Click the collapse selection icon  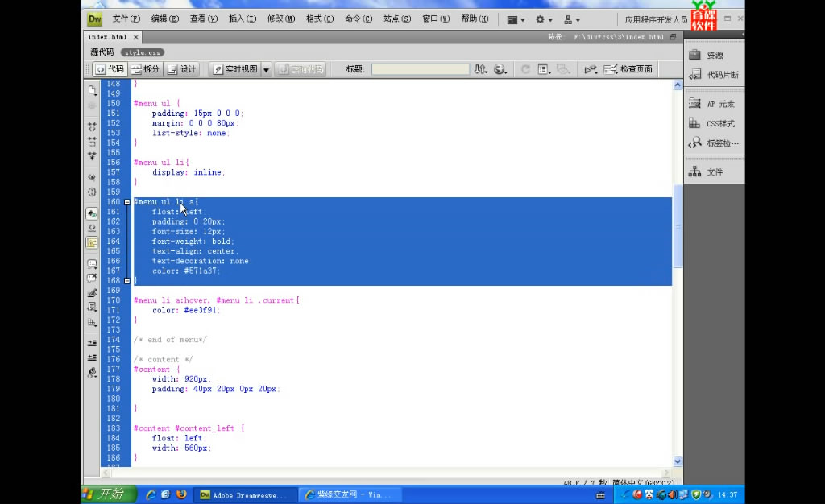(92, 142)
